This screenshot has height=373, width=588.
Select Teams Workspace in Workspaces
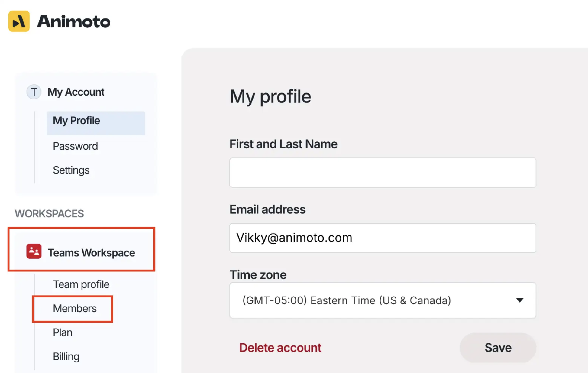pyautogui.click(x=91, y=253)
